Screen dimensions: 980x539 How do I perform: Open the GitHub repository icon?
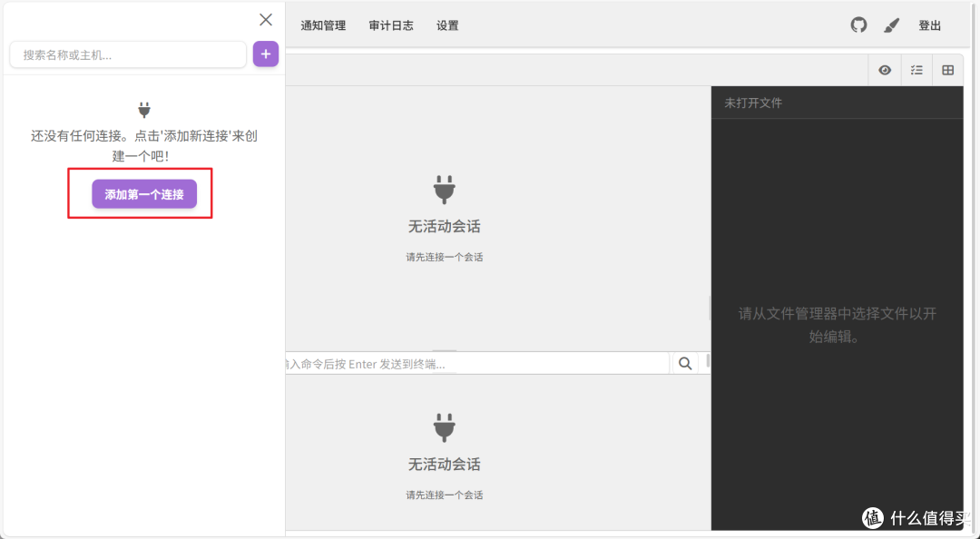[858, 25]
